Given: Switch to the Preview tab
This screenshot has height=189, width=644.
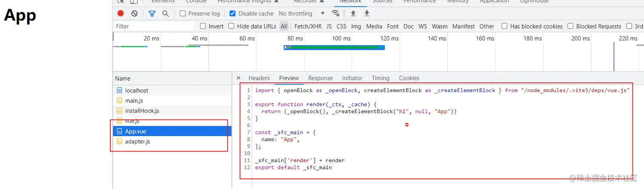Looking at the screenshot, I should [x=289, y=78].
